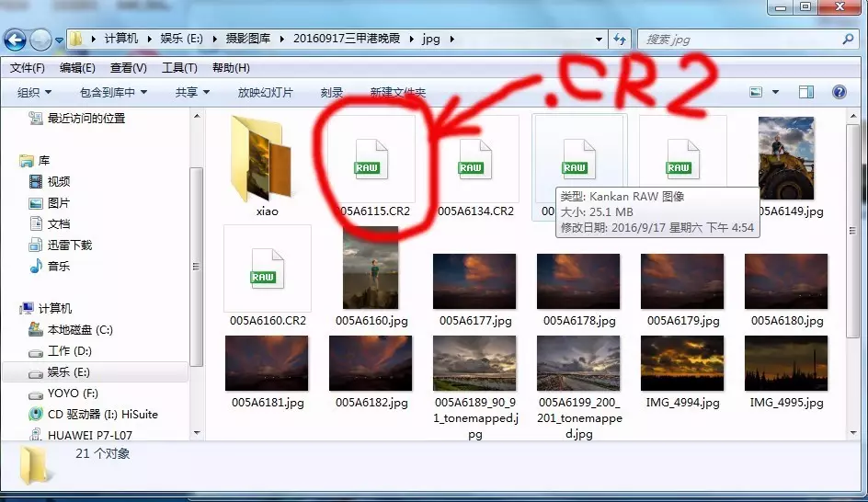Select RAW file 005A6160.CR2
868x502 pixels.
(x=268, y=277)
